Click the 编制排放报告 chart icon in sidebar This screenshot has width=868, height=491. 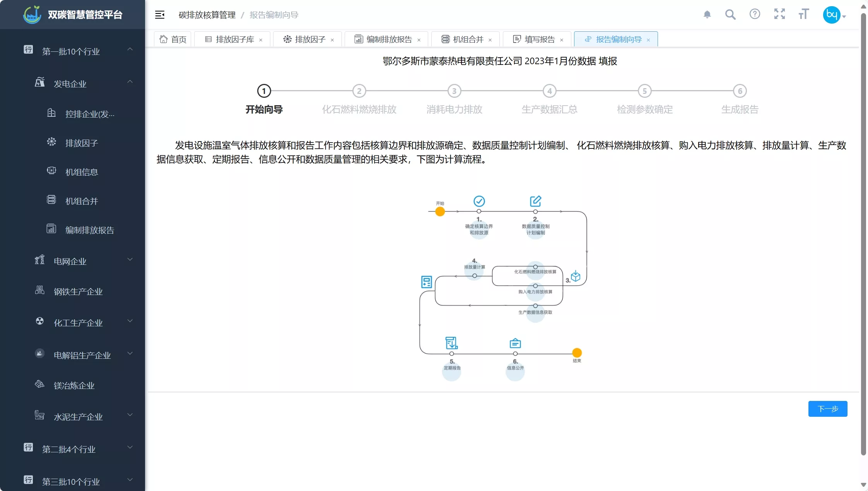(x=51, y=228)
